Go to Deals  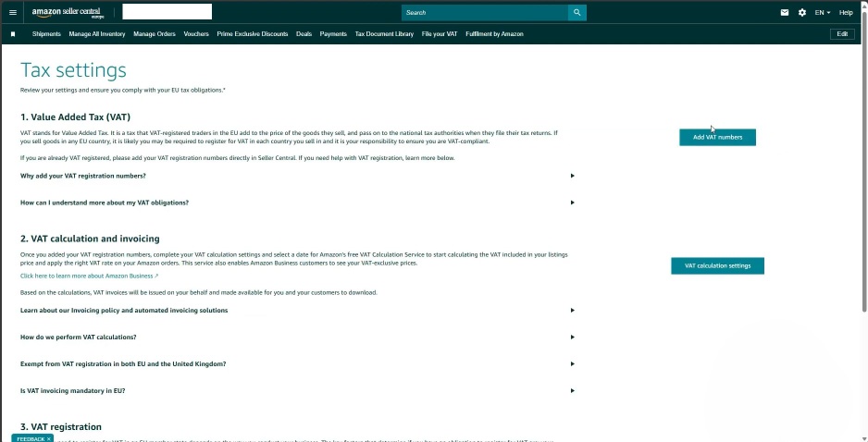pos(304,33)
